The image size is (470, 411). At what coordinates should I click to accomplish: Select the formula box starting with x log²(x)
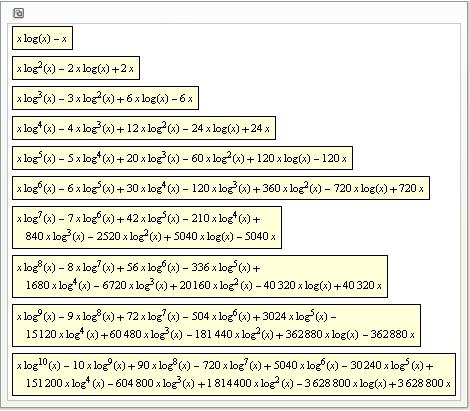point(76,68)
